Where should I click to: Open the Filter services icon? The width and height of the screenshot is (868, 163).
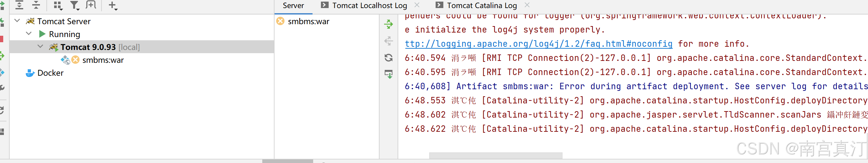tap(74, 5)
